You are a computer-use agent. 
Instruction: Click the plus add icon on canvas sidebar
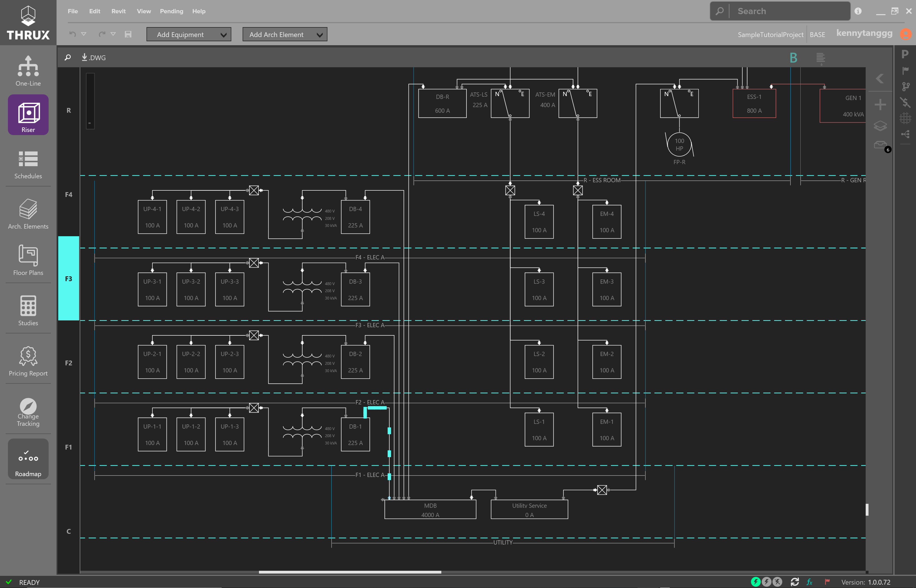(x=880, y=104)
